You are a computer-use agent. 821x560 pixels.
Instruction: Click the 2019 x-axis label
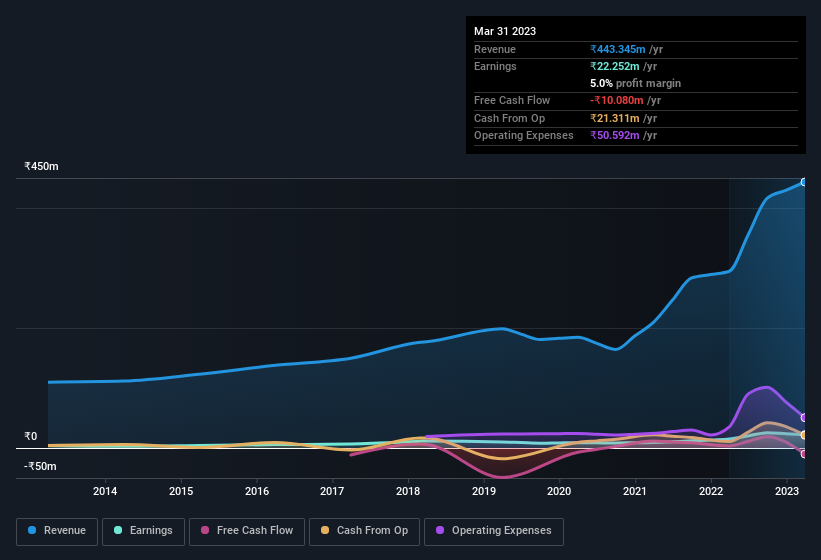(x=484, y=491)
